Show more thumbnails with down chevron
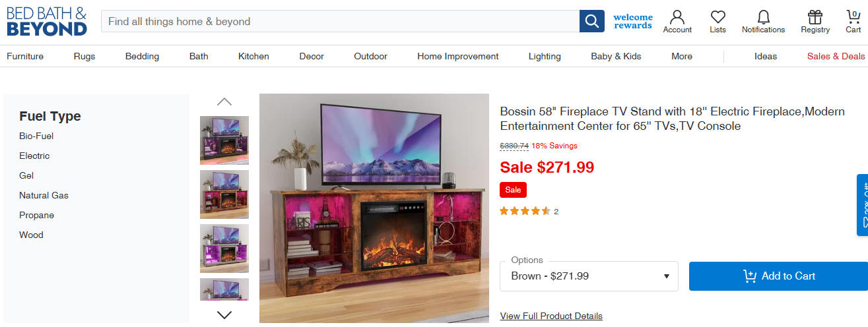Screen dimensions: 868x327 pyautogui.click(x=224, y=314)
